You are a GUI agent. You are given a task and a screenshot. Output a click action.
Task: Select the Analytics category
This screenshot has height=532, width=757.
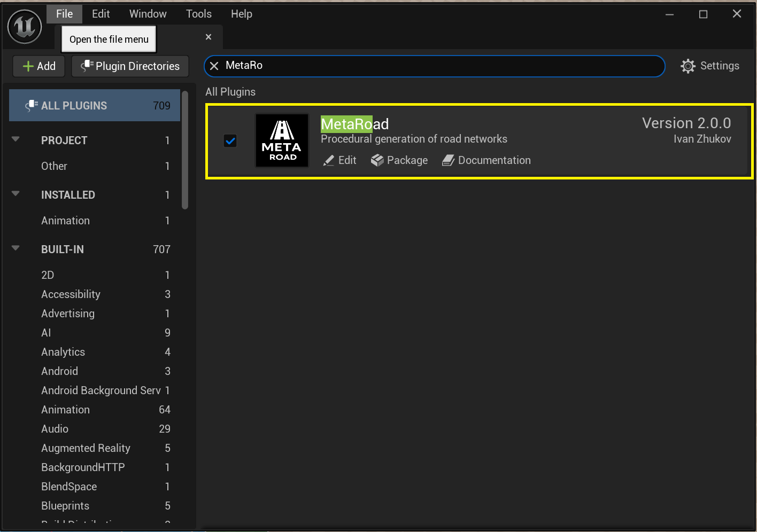point(95,352)
